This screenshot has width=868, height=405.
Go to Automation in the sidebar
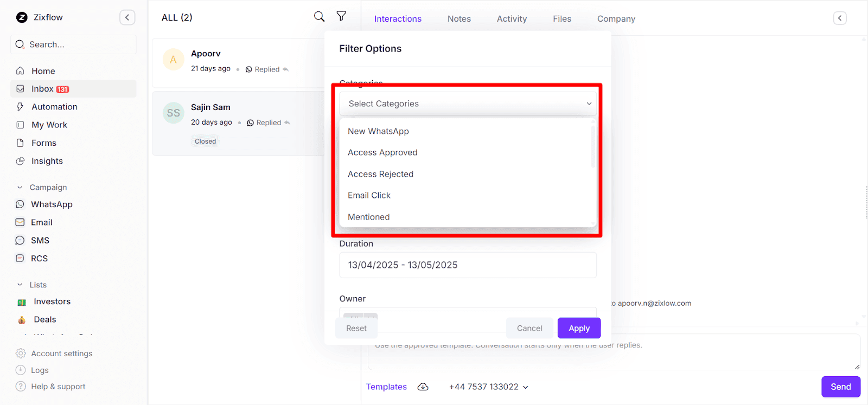coord(54,107)
